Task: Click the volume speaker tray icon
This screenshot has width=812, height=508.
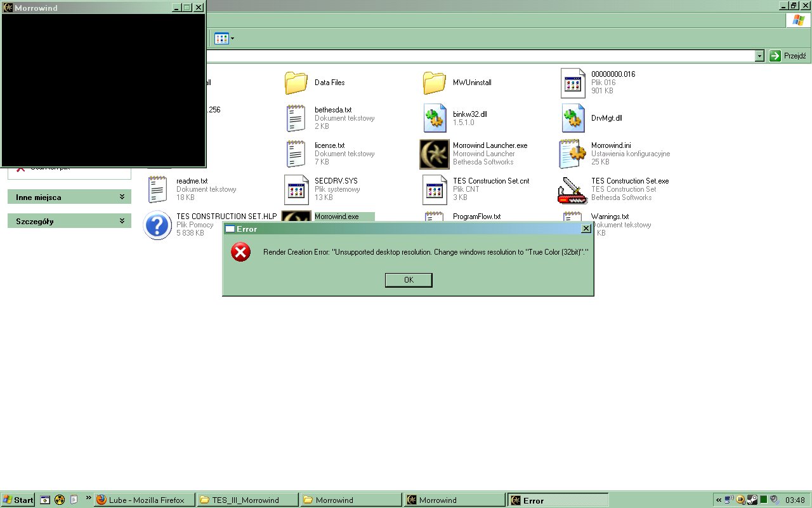Action: pyautogui.click(x=774, y=500)
